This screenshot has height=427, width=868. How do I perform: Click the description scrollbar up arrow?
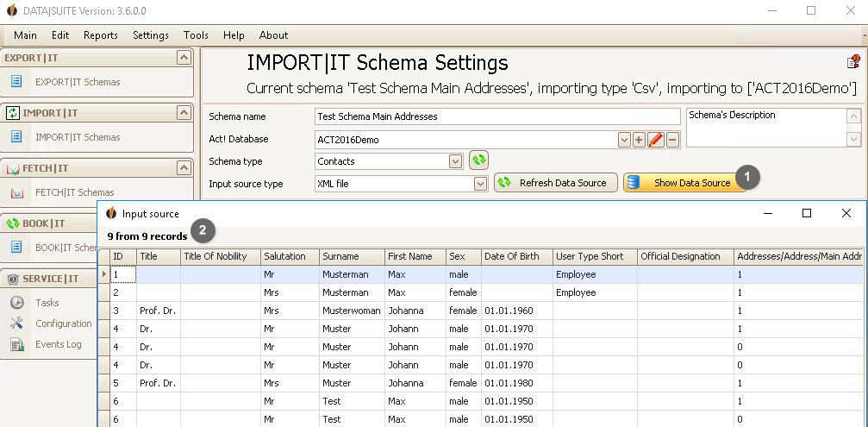pyautogui.click(x=854, y=116)
